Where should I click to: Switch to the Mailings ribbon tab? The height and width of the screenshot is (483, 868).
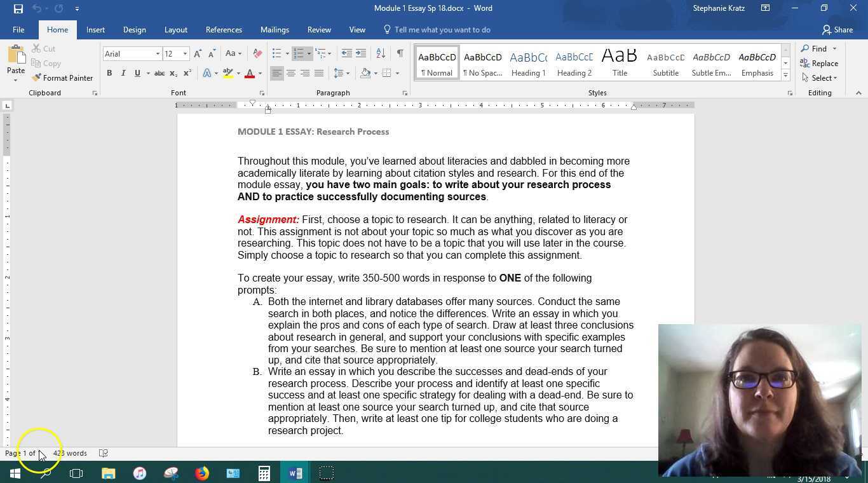(275, 29)
